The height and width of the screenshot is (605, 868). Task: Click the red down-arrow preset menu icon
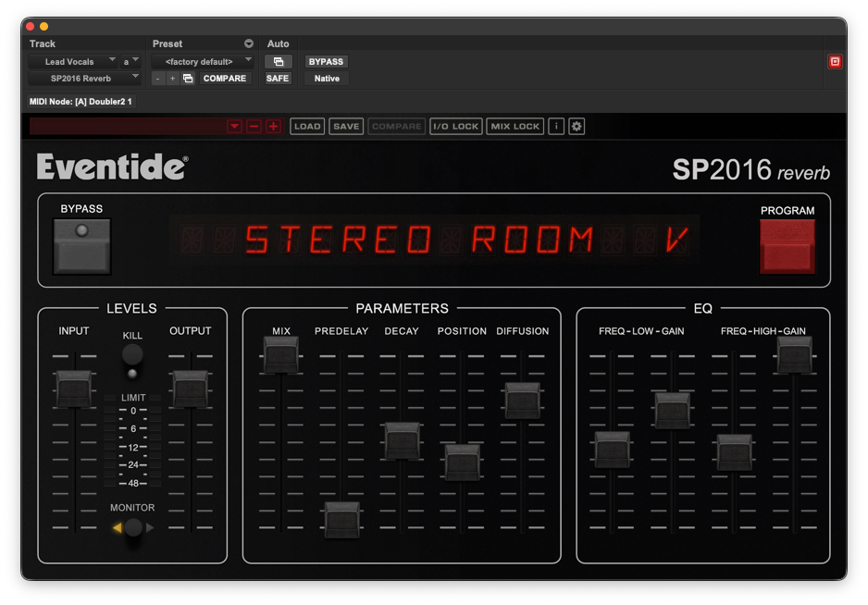[234, 126]
